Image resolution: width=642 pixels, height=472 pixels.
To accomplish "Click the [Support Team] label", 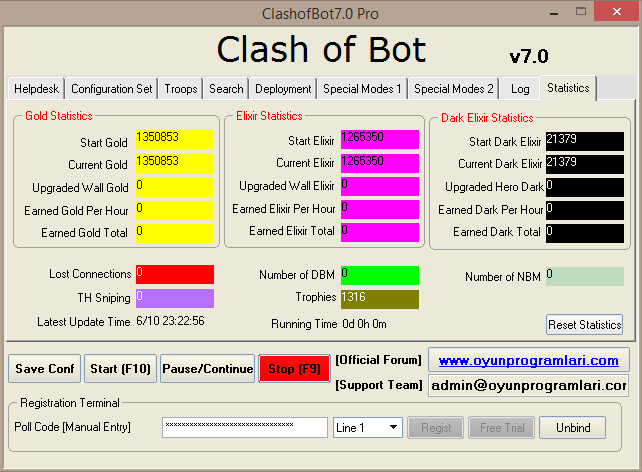I will click(x=379, y=385).
